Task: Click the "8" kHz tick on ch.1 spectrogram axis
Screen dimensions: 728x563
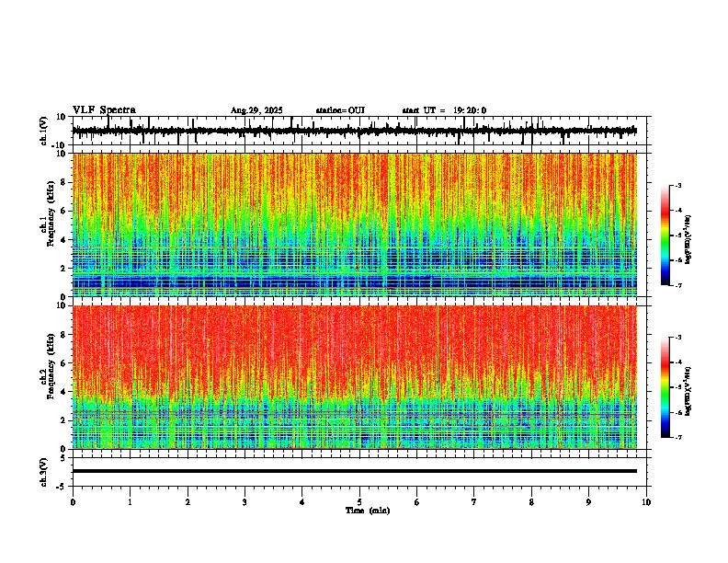Action: [64, 182]
